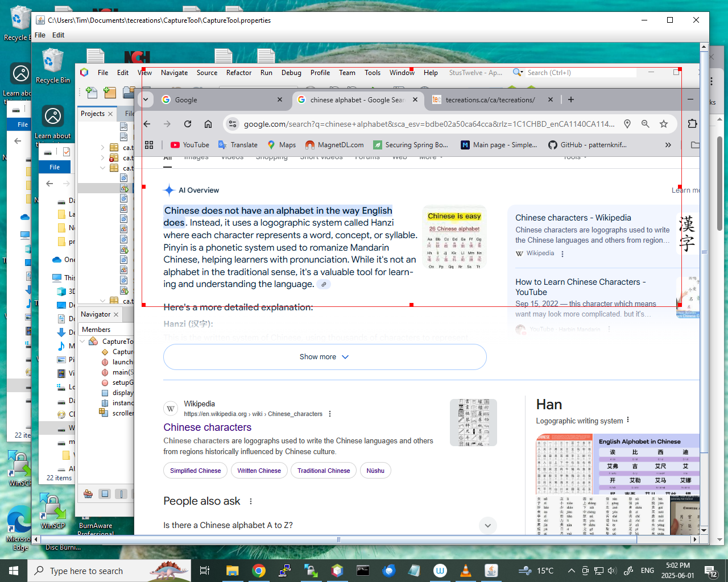
Task: Open File Explorer from the taskbar
Action: (232, 571)
